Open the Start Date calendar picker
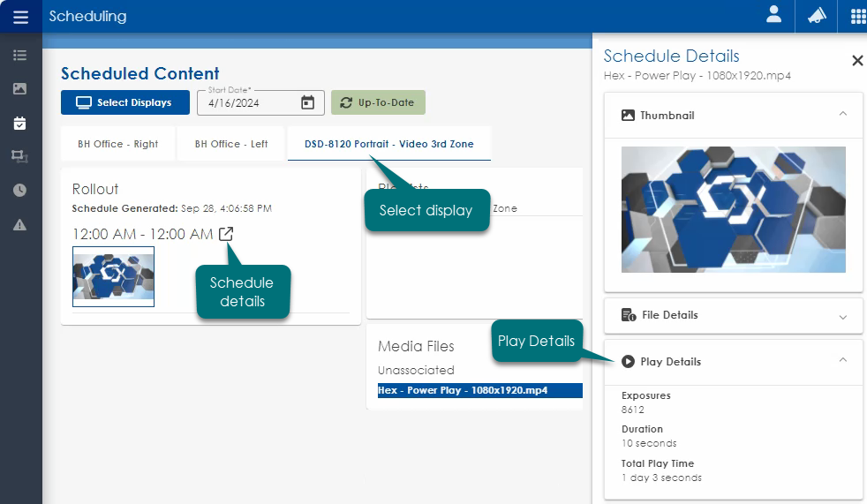 coord(307,102)
